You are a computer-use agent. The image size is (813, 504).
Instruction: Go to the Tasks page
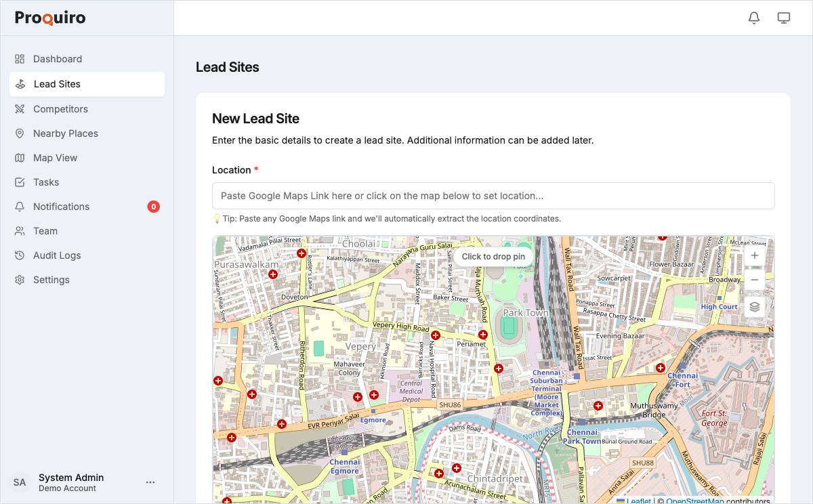(46, 182)
